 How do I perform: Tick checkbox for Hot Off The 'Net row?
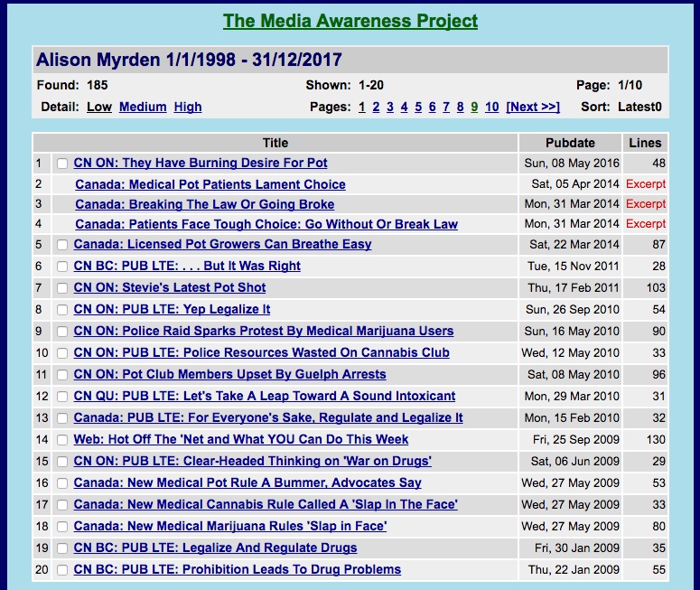tap(62, 440)
